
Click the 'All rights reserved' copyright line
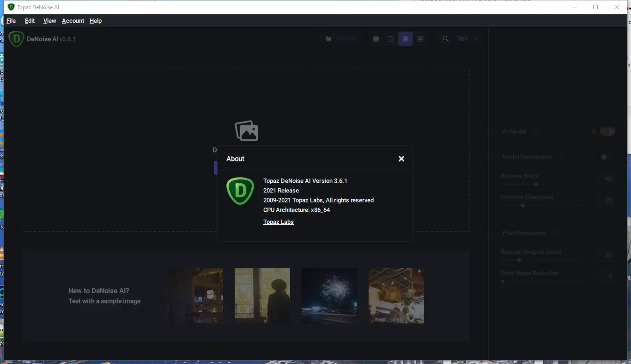[319, 200]
